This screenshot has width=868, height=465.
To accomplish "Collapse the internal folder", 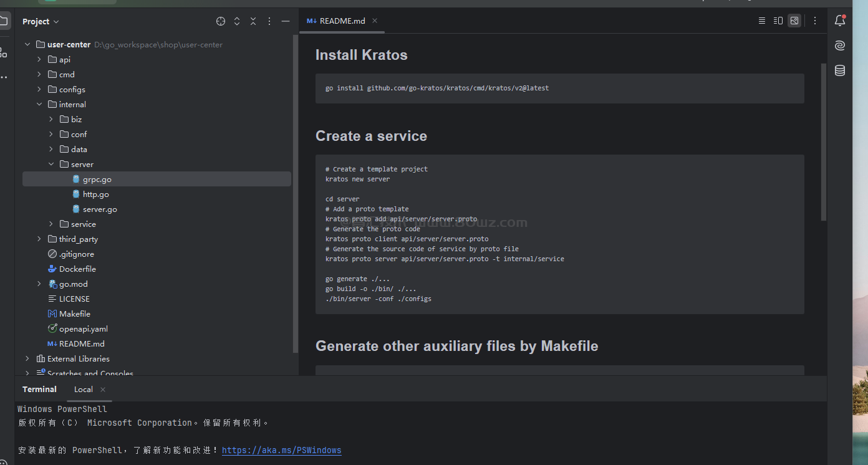I will (39, 105).
